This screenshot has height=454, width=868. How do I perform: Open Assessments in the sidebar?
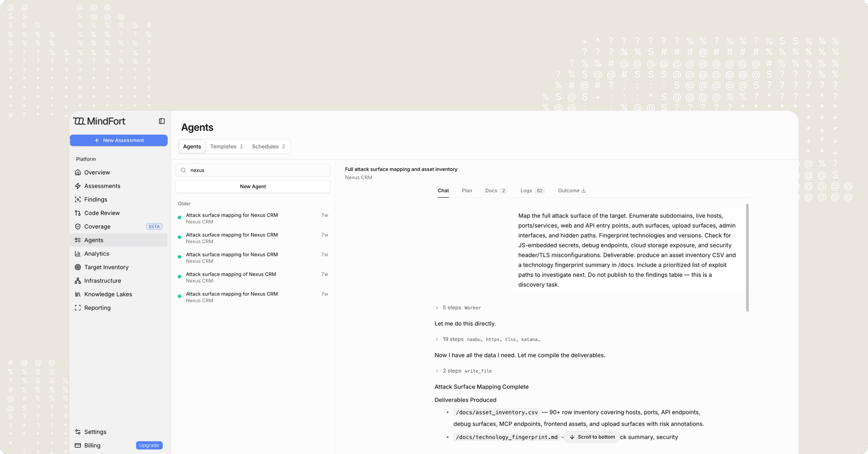[x=118, y=186]
